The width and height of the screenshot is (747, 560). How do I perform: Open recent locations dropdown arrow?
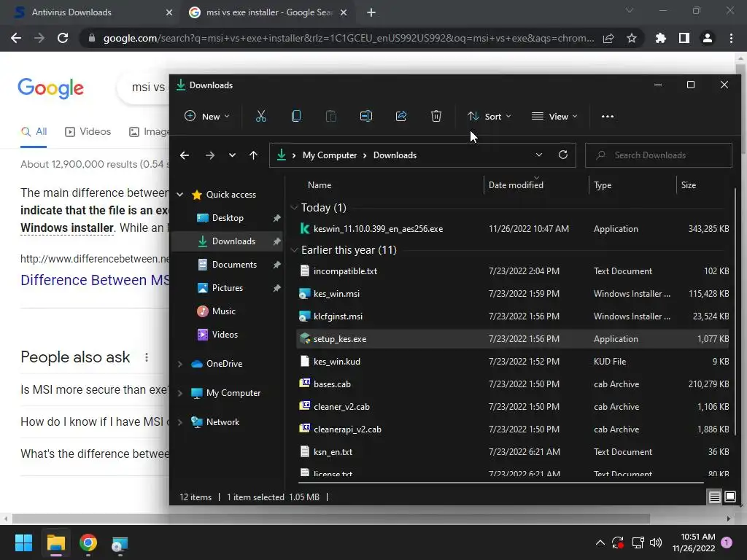[x=232, y=155]
